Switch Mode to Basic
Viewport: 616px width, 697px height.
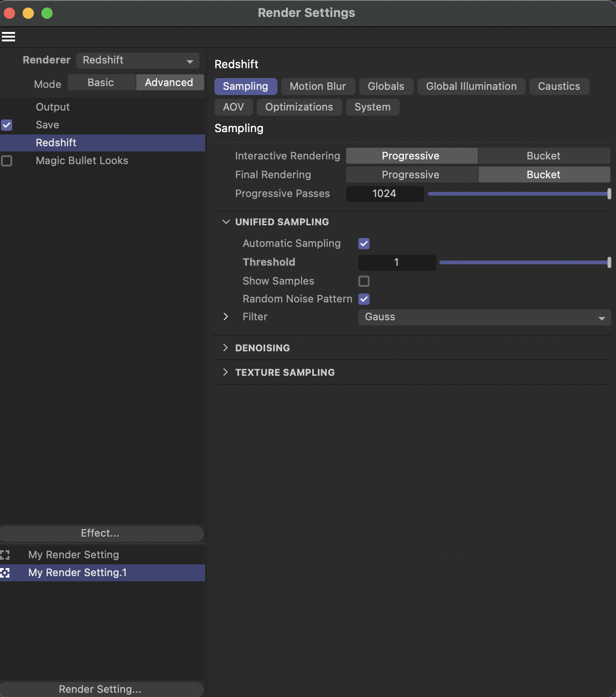tap(101, 82)
